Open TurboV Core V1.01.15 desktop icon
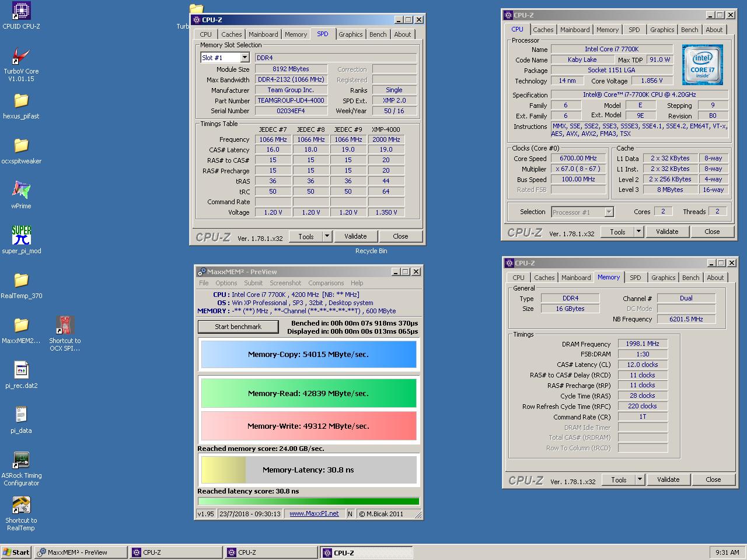 [x=21, y=57]
